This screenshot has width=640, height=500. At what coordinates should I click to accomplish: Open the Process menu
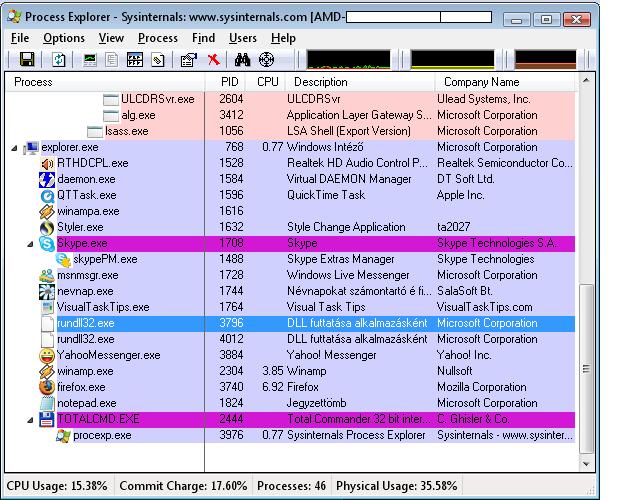pyautogui.click(x=158, y=38)
